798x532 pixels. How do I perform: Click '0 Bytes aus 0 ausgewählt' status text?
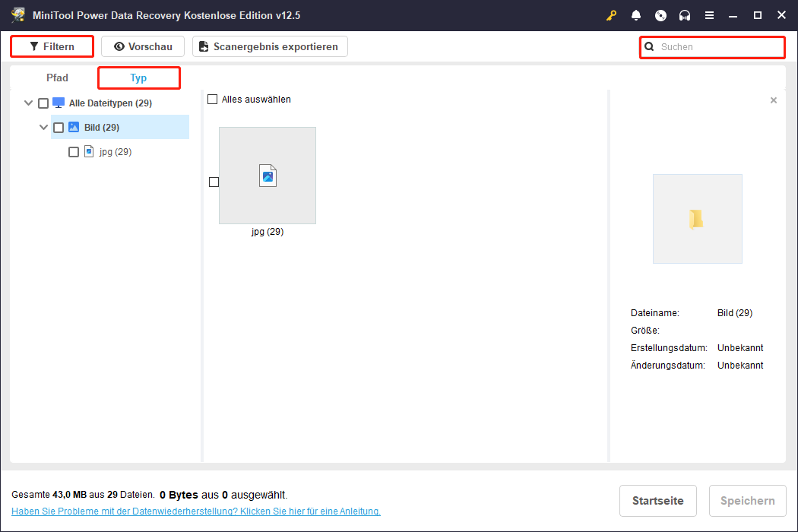point(223,495)
